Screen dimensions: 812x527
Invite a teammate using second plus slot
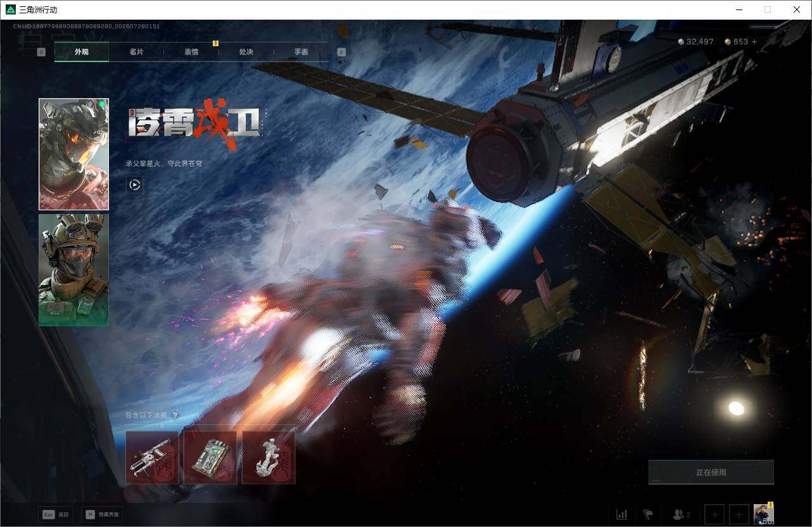(x=739, y=514)
